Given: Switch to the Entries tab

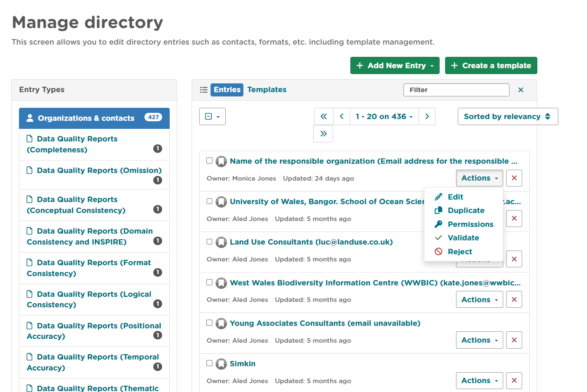Looking at the screenshot, I should [227, 90].
